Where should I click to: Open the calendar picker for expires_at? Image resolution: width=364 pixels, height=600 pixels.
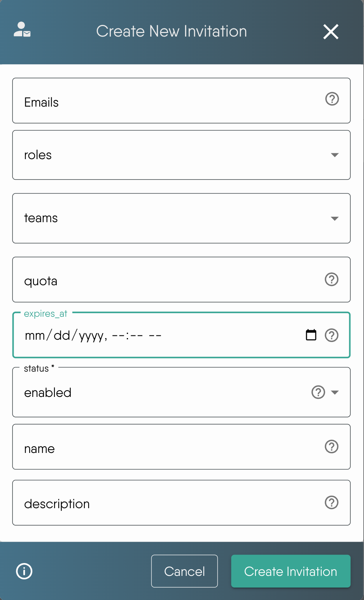pos(311,335)
